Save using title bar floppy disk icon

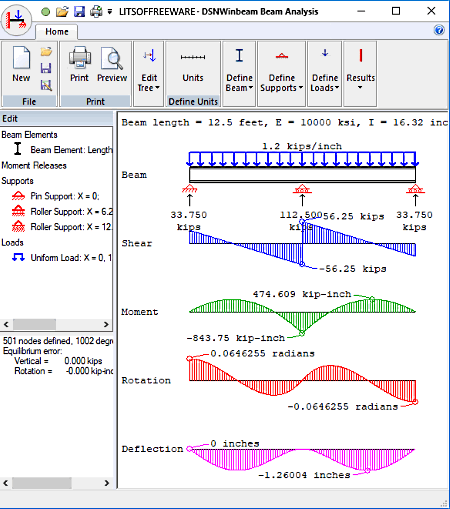click(x=79, y=12)
